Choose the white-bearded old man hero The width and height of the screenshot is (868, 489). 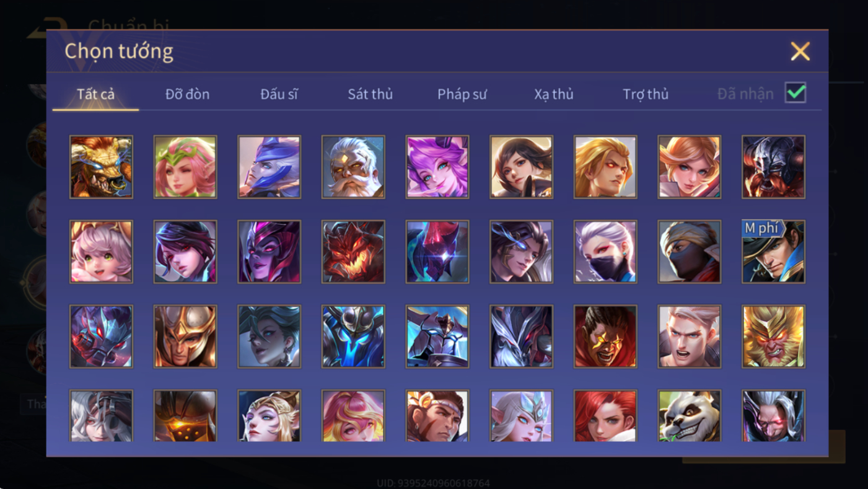point(353,167)
